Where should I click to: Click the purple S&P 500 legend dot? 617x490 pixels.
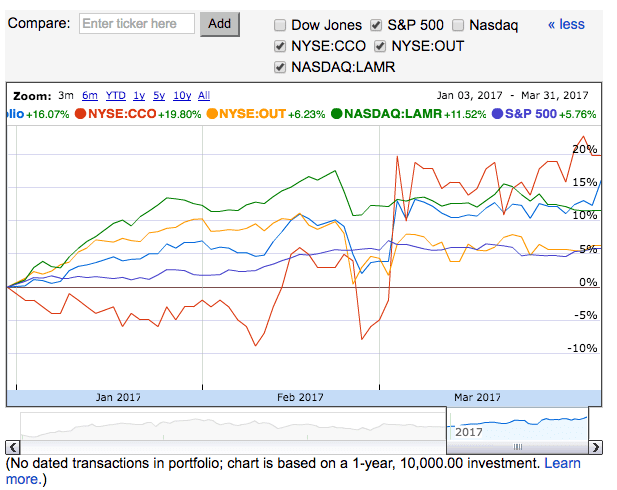tap(498, 114)
